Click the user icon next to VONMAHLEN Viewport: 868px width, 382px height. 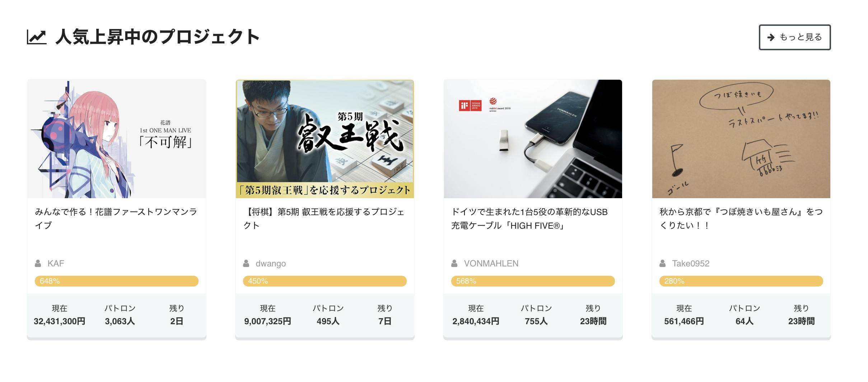pyautogui.click(x=454, y=264)
